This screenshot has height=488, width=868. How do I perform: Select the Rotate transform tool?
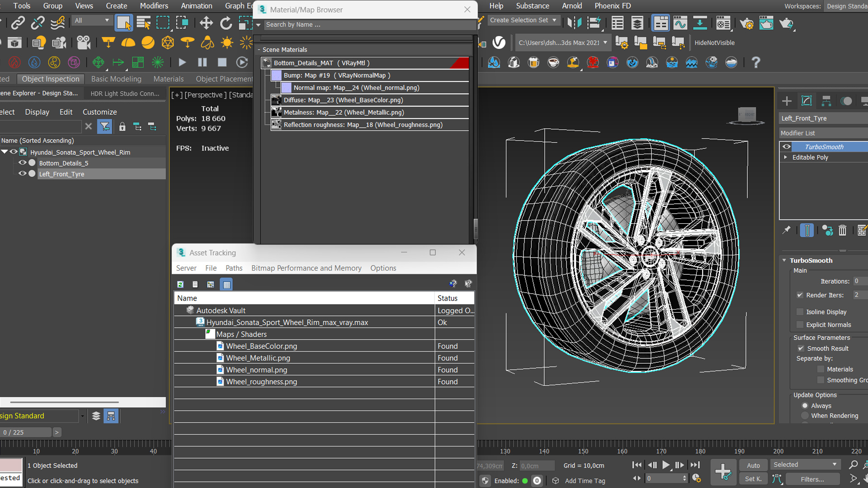tap(226, 23)
